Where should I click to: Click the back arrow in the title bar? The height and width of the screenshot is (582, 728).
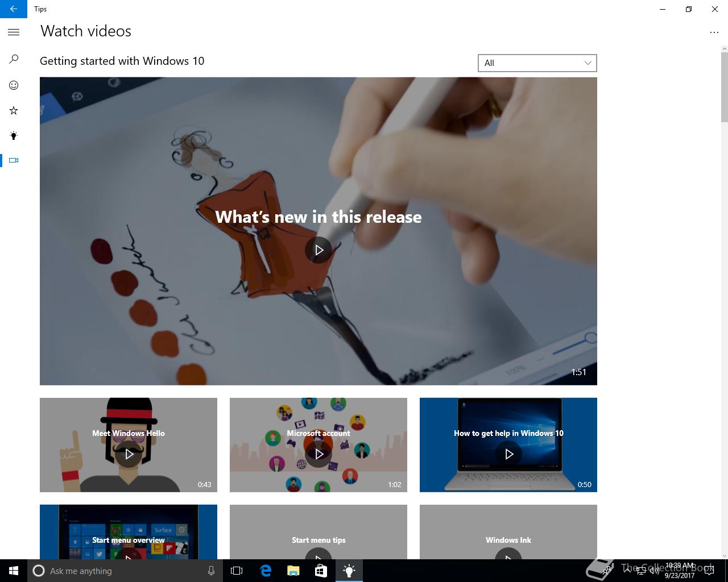click(14, 9)
